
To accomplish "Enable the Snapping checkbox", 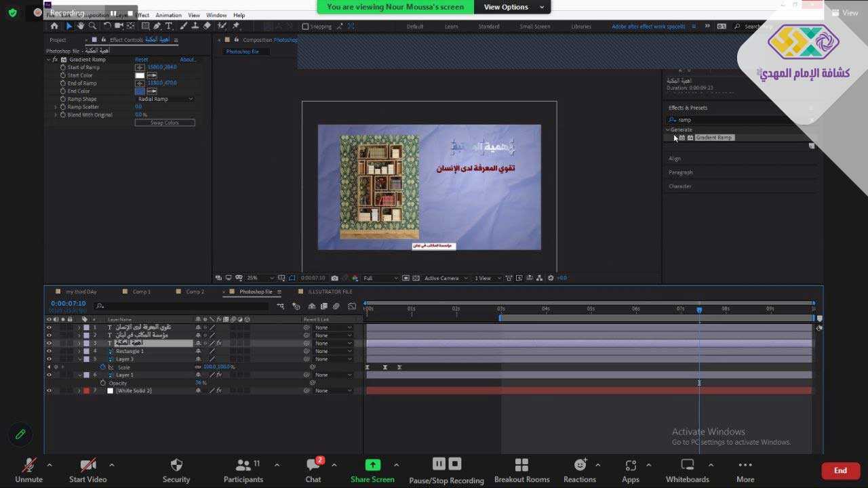I will pos(305,26).
